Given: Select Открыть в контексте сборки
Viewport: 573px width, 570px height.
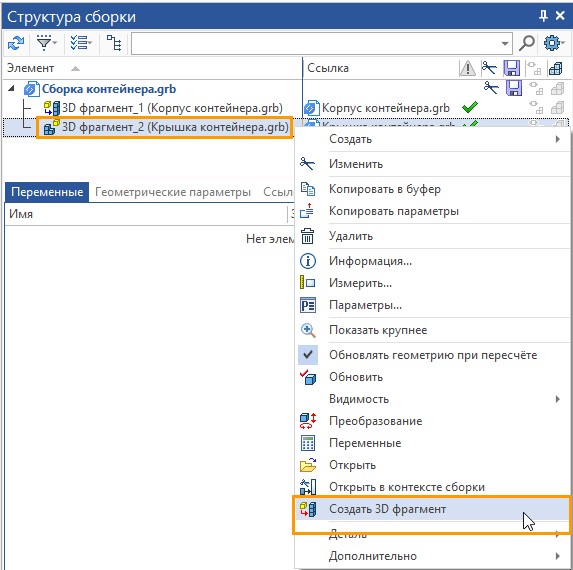Looking at the screenshot, I should [407, 487].
